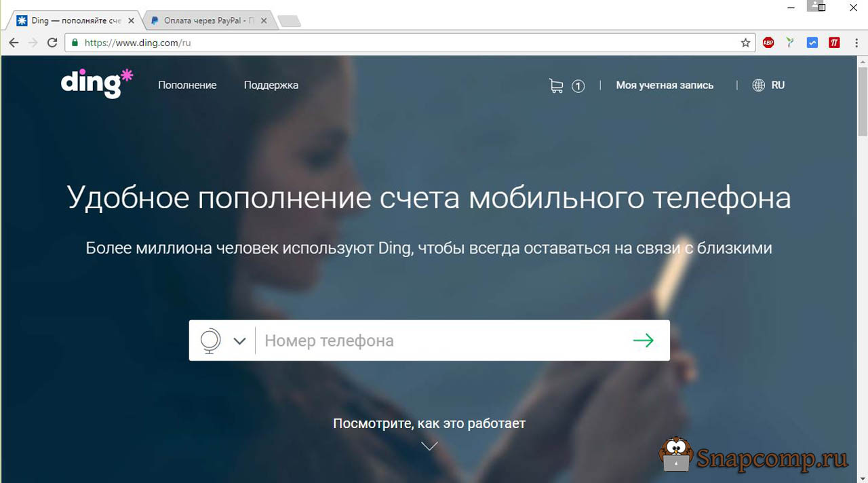Expand the country code dropdown chevron
The width and height of the screenshot is (868, 483).
(239, 341)
